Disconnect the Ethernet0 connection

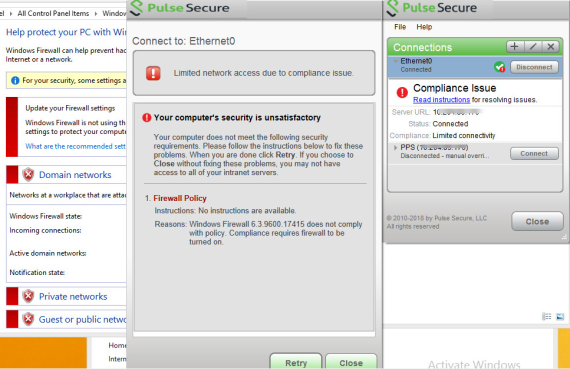534,67
